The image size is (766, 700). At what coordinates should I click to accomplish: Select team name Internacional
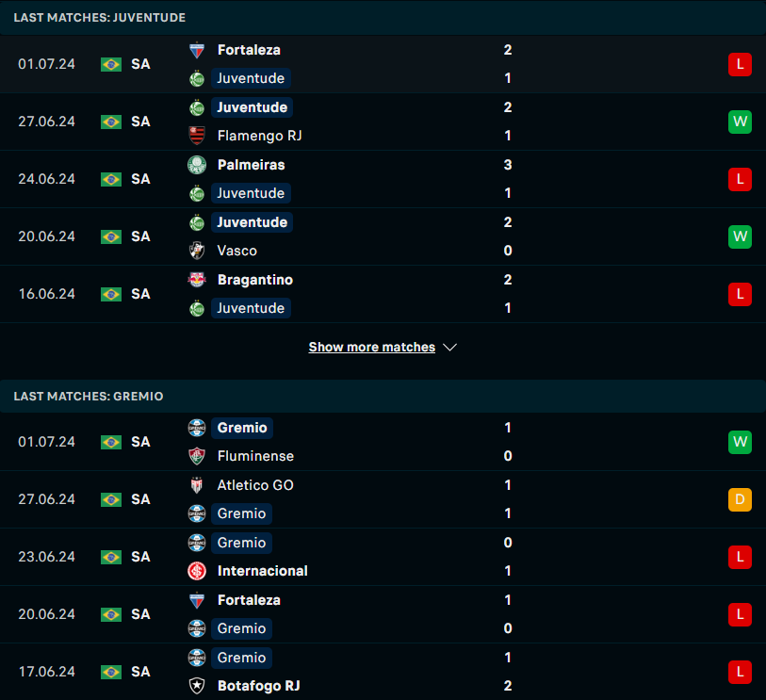tap(262, 571)
